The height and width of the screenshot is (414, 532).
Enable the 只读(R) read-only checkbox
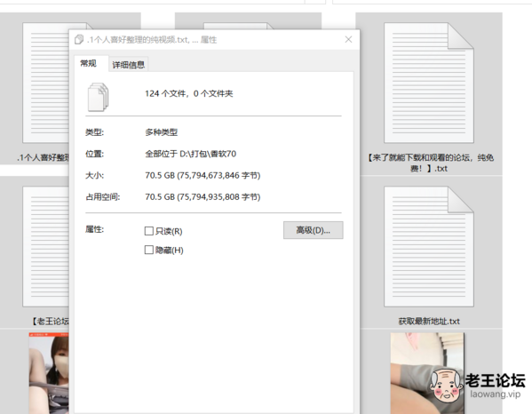point(149,231)
